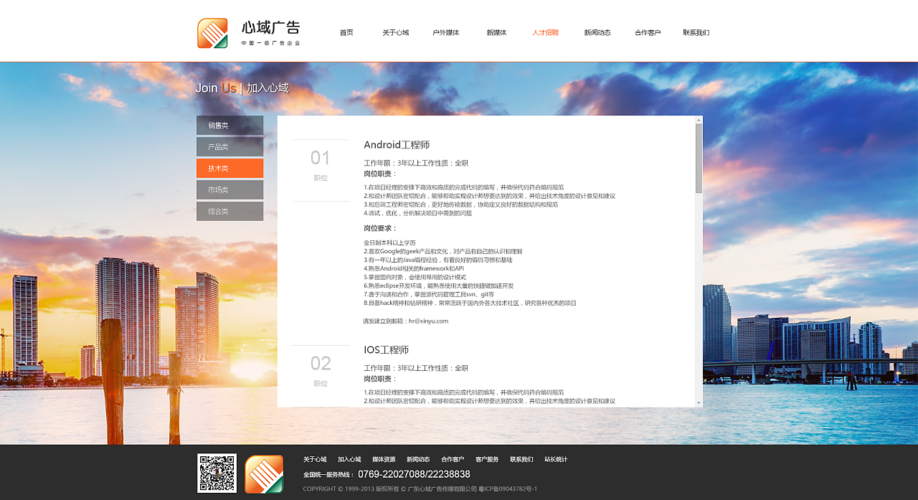The image size is (918, 500).
Task: Open 人才招聘 in top navigation
Action: click(545, 33)
